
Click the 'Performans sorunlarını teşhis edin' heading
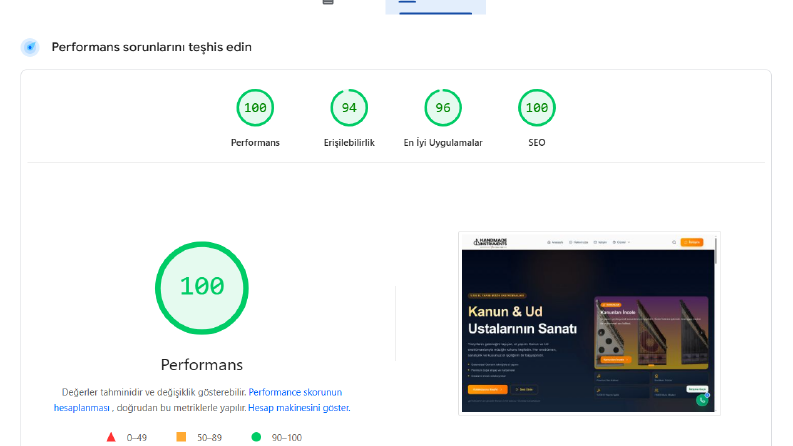coord(152,47)
